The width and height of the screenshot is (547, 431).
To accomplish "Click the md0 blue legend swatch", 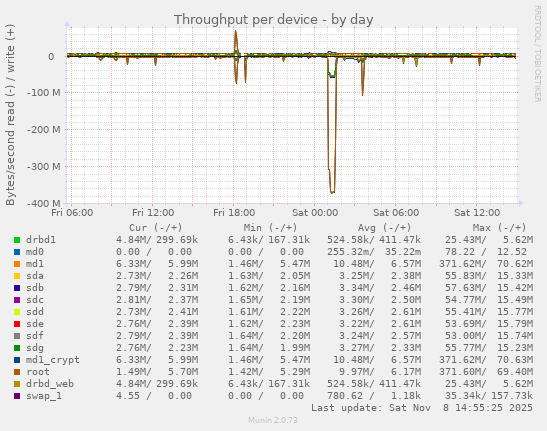I will (x=17, y=252).
